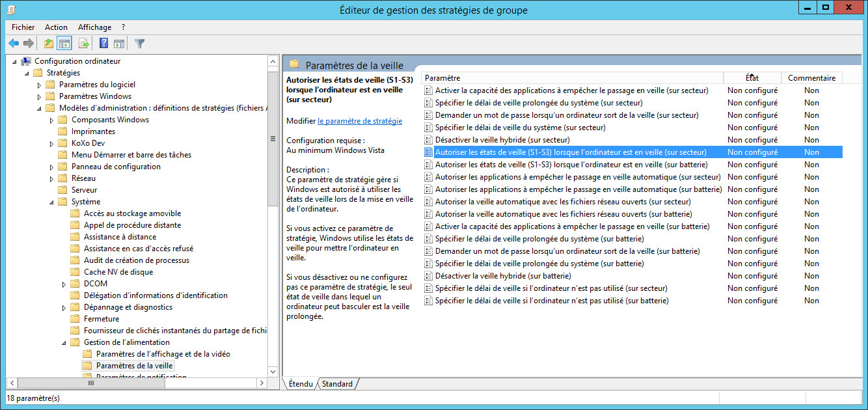Viewport: 868px width, 410px height.
Task: Select Paramètres de l'affichage et de la vidéo
Action: pyautogui.click(x=163, y=354)
